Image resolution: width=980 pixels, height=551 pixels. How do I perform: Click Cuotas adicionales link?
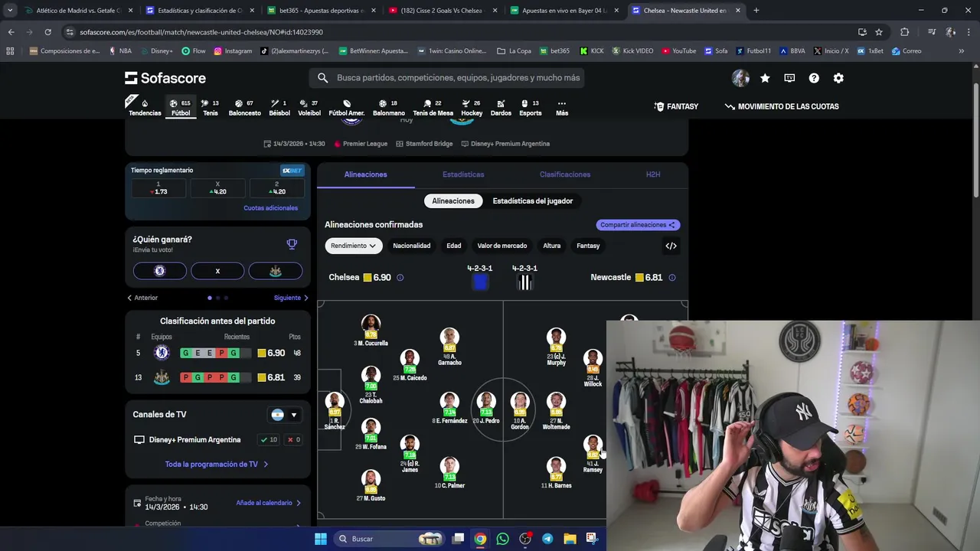point(270,208)
